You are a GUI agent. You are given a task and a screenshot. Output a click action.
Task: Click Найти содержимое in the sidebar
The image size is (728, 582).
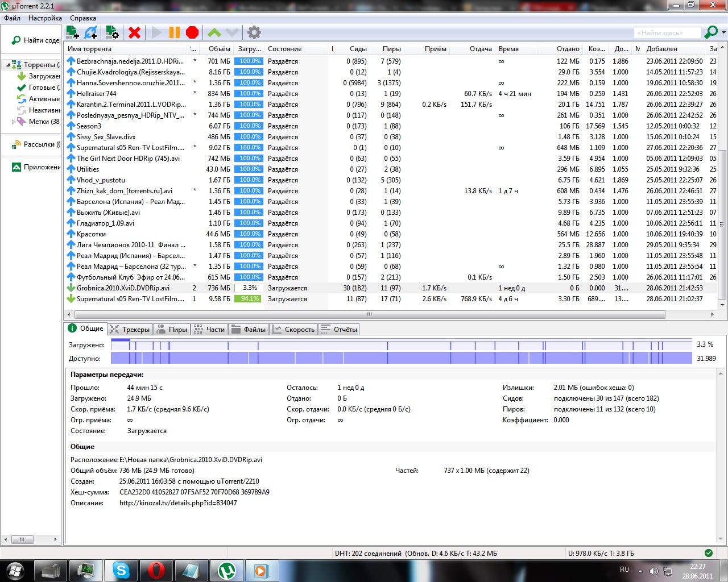pyautogui.click(x=36, y=40)
